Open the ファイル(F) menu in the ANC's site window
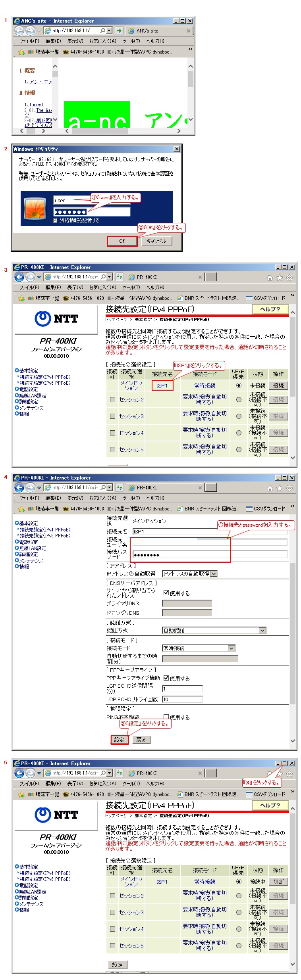Viewport: 301px width, 980px height. (x=29, y=41)
